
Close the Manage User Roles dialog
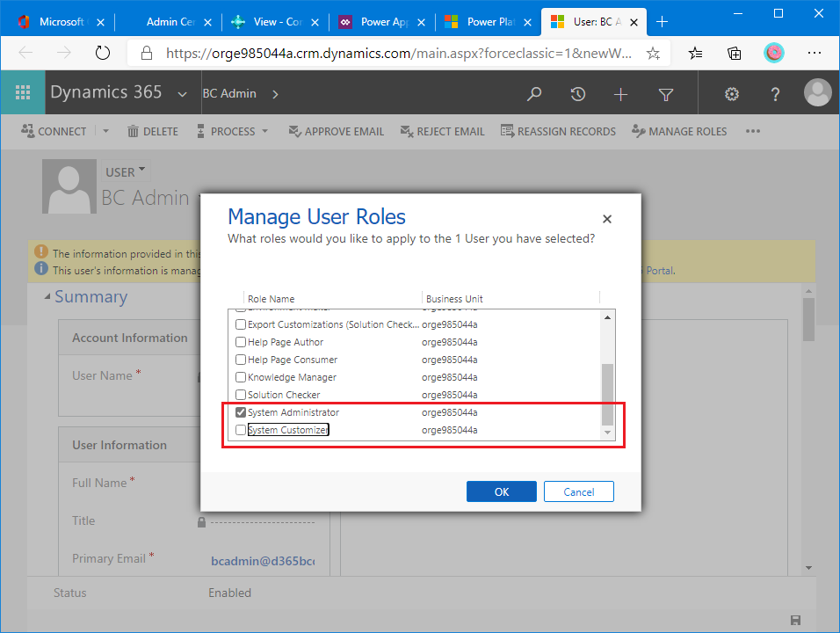[x=607, y=219]
